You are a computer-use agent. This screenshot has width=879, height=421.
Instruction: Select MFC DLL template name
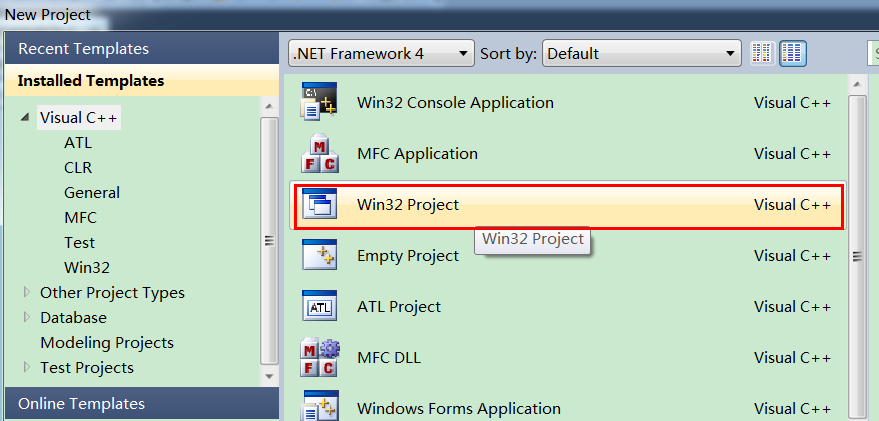[388, 358]
